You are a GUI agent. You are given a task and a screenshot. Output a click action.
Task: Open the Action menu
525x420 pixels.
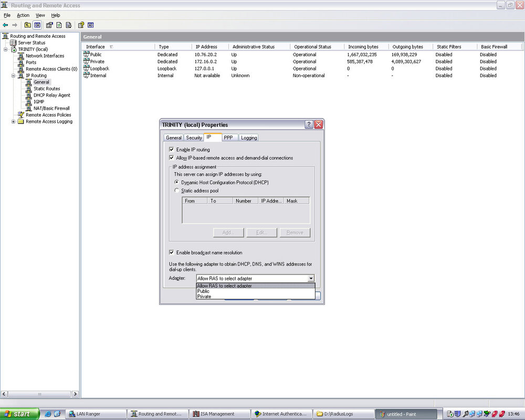tap(23, 15)
